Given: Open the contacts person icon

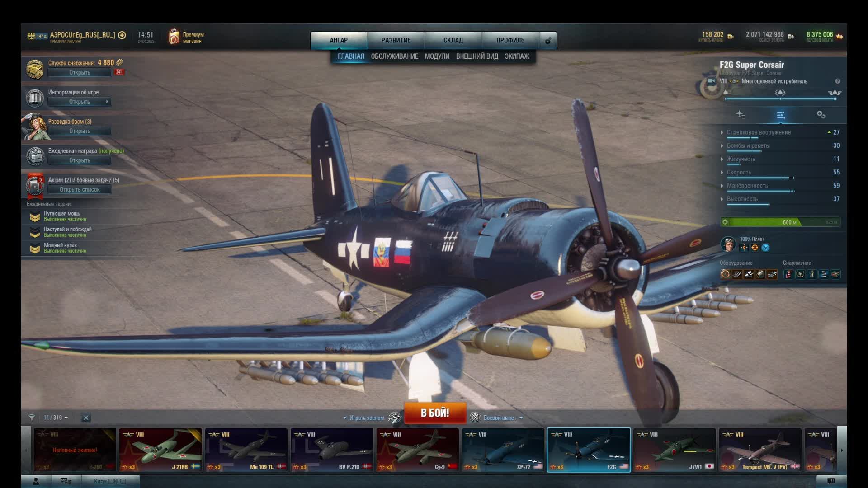Looking at the screenshot, I should (36, 481).
